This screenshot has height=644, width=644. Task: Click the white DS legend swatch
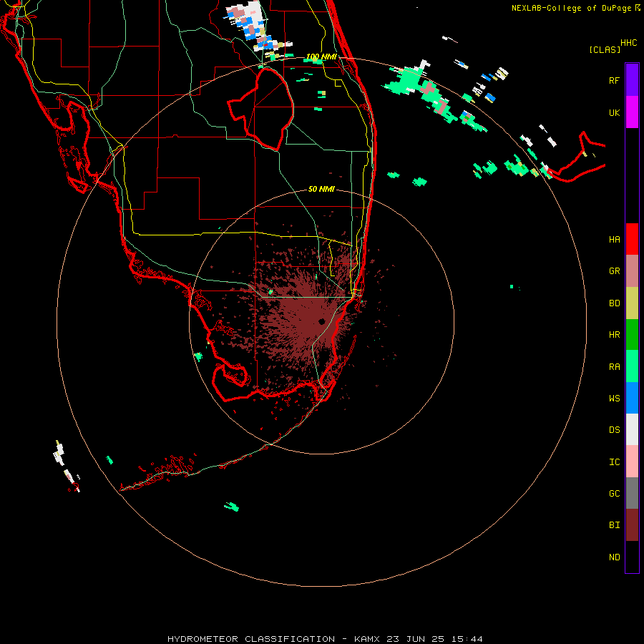[632, 429]
